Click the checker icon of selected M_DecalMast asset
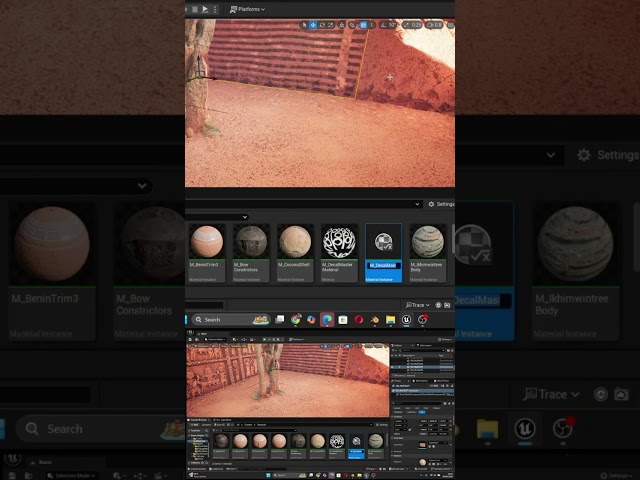640x480 pixels. click(383, 242)
